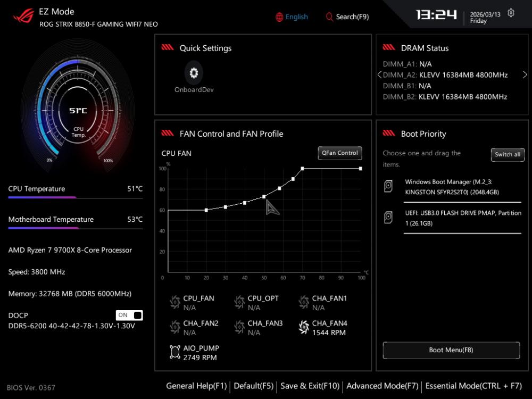
Task: Click the Search magnifier icon
Action: [x=329, y=17]
